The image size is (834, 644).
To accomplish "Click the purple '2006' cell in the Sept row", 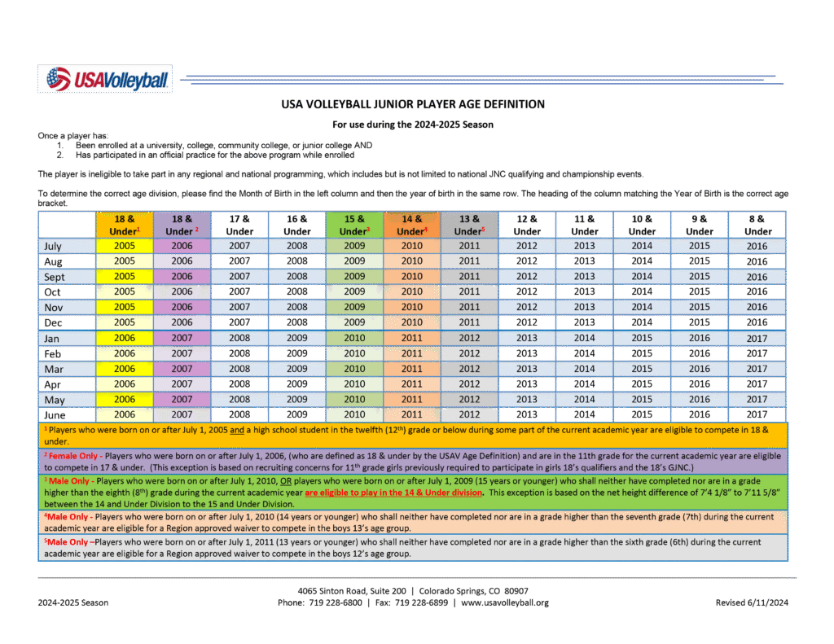I will [x=182, y=277].
